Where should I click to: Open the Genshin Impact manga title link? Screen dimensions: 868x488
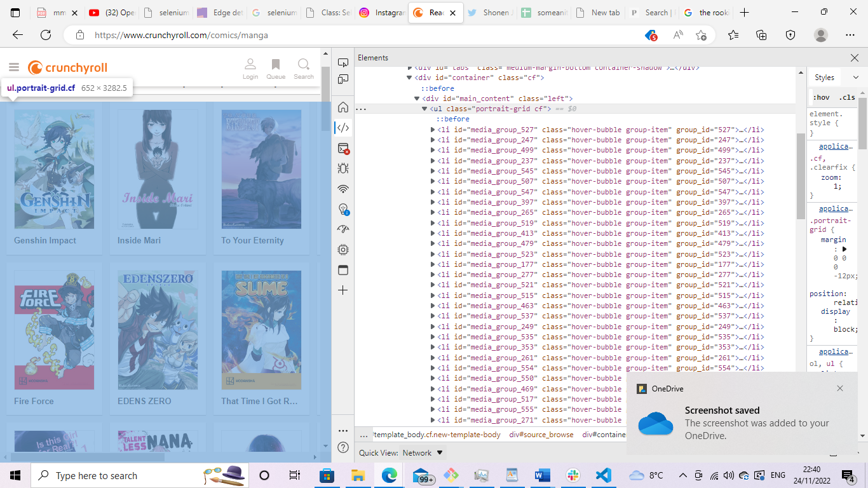(45, 240)
